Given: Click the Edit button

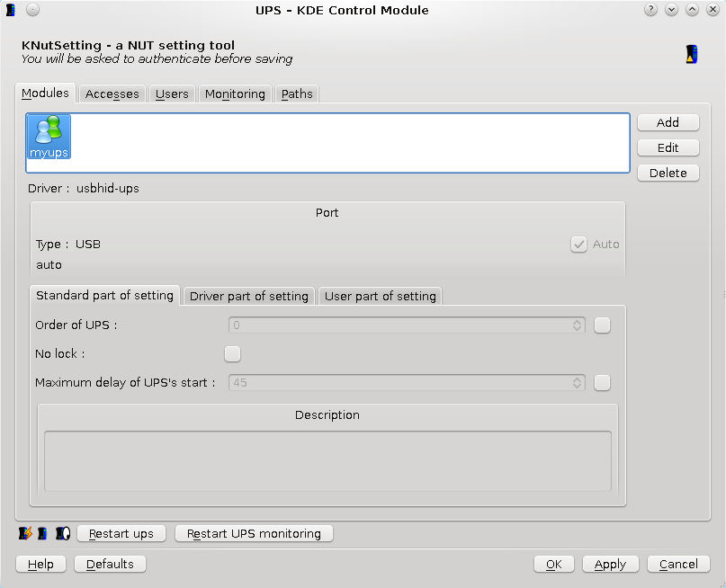Looking at the screenshot, I should (x=668, y=148).
